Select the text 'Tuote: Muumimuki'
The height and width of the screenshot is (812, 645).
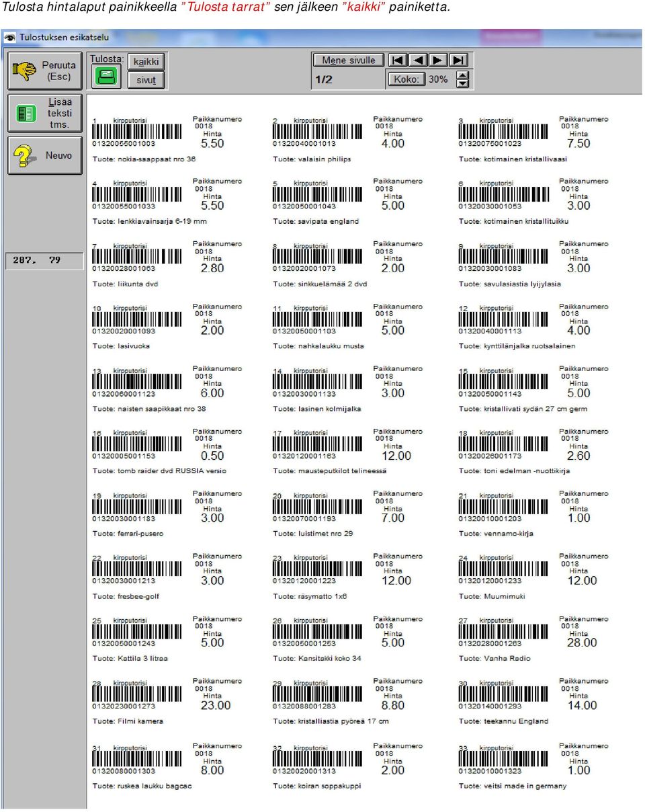click(x=492, y=596)
